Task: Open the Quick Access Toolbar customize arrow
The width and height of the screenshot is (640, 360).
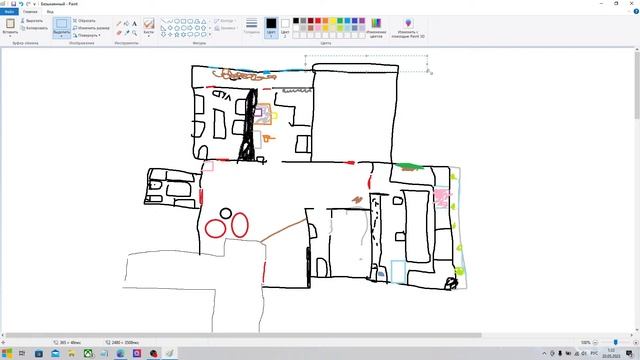Action: click(x=35, y=4)
